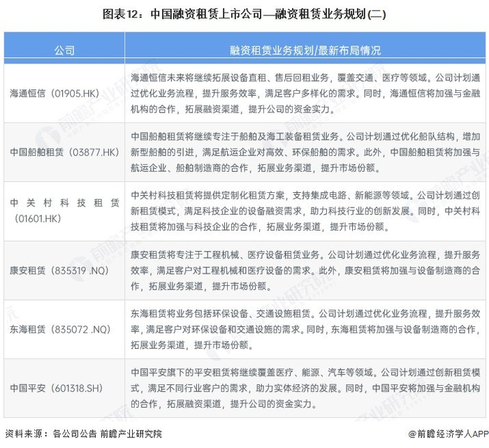The height and width of the screenshot is (448, 489).
Task: Select the 海通恒信 business plan description
Action: coord(305,93)
